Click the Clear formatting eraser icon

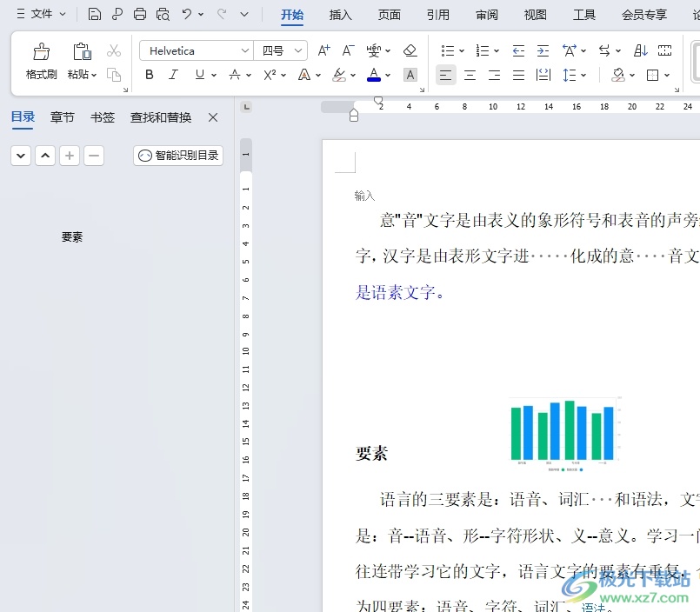410,51
